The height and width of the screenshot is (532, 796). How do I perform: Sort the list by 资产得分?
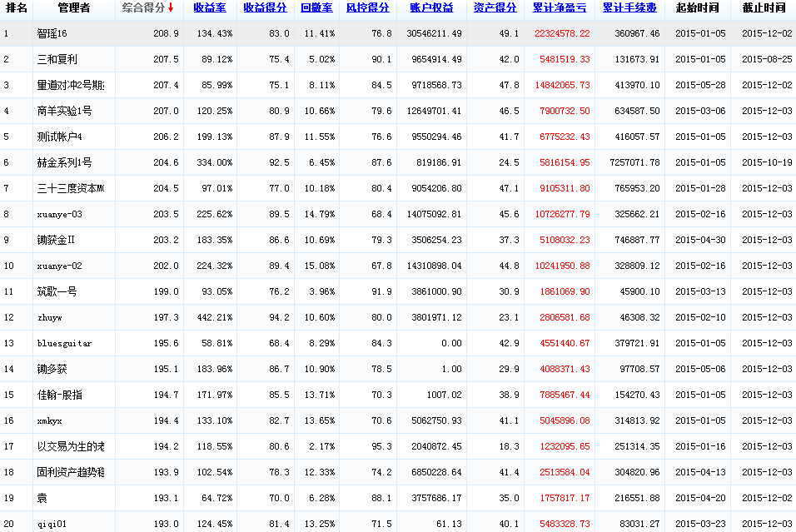point(495,7)
